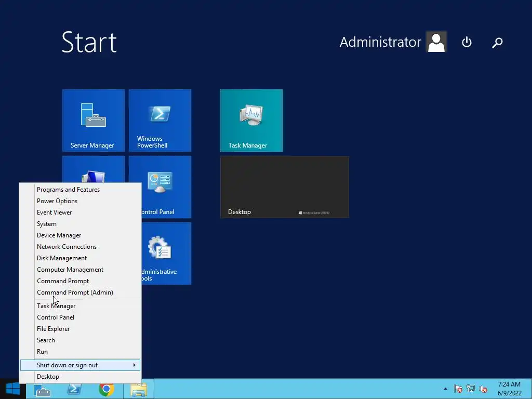Viewport: 532px width, 399px height.
Task: Click the network tray icon
Action: tap(471, 389)
